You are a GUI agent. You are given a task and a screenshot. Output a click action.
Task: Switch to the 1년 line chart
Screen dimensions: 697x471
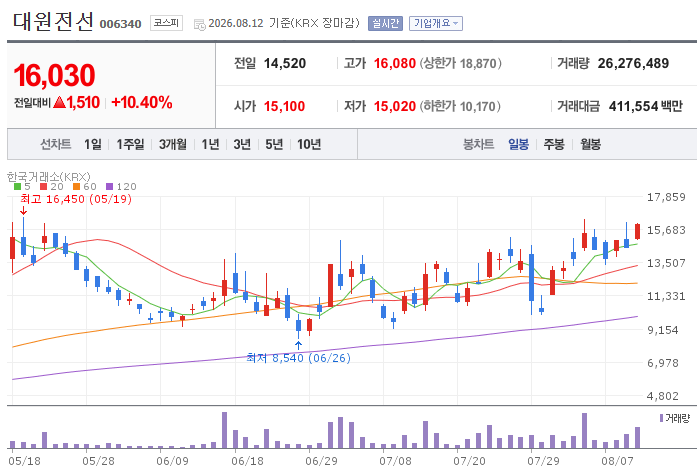(210, 144)
